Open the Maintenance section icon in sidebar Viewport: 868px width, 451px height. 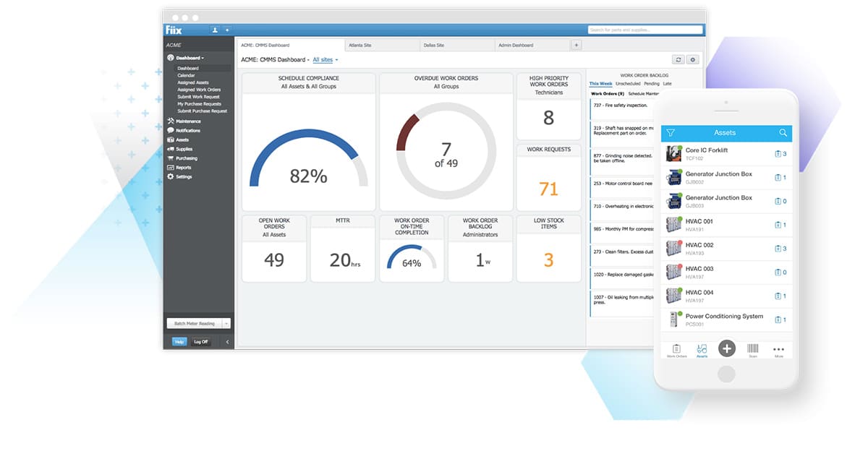(170, 121)
